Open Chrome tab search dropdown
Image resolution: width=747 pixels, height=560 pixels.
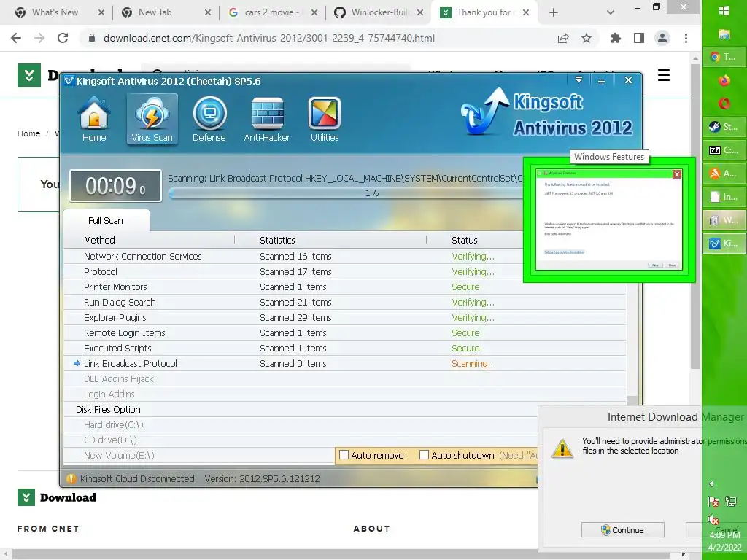click(611, 12)
